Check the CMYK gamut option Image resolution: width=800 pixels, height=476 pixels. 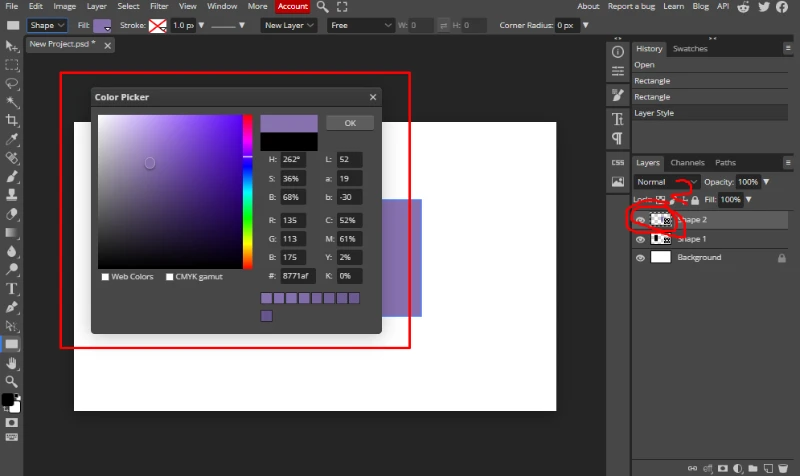point(169,277)
